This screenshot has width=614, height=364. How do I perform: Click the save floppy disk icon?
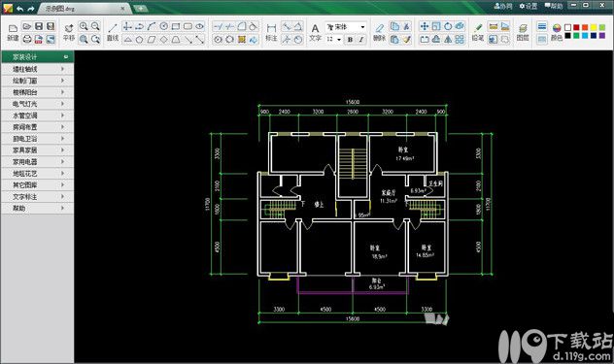click(39, 26)
